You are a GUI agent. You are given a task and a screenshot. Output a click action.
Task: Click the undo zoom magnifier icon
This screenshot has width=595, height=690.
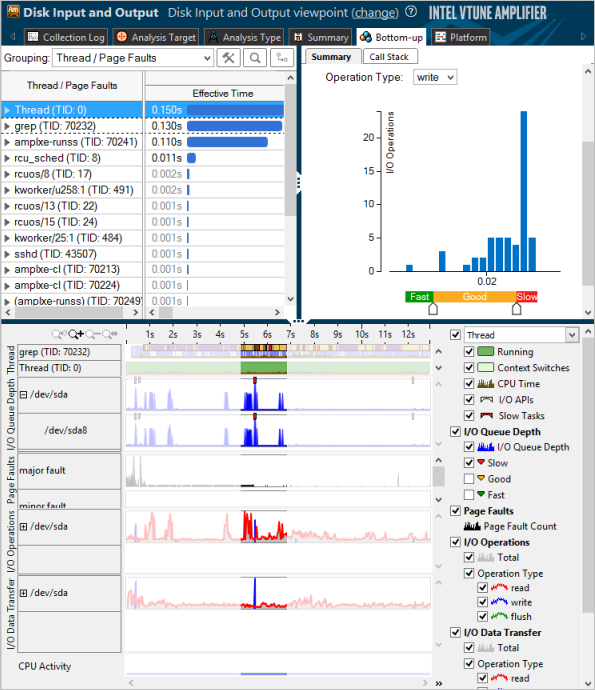(59, 334)
